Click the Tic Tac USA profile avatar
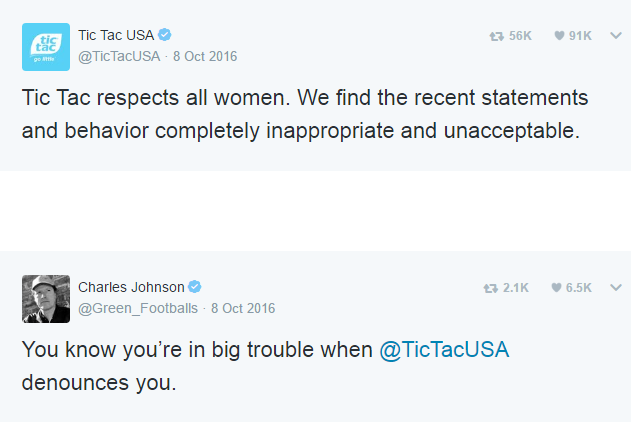The height and width of the screenshot is (422, 631). point(46,46)
